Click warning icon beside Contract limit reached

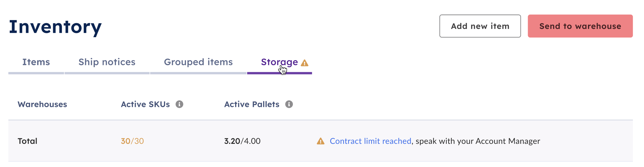pos(321,141)
